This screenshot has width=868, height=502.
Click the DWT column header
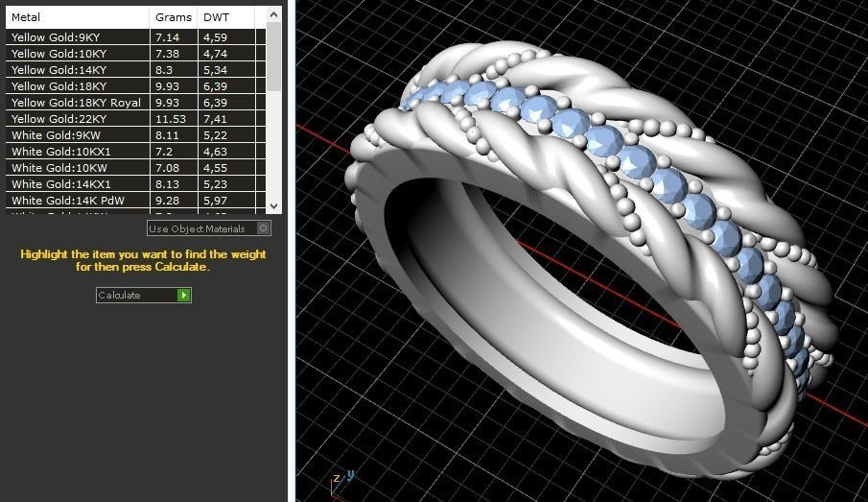[225, 17]
